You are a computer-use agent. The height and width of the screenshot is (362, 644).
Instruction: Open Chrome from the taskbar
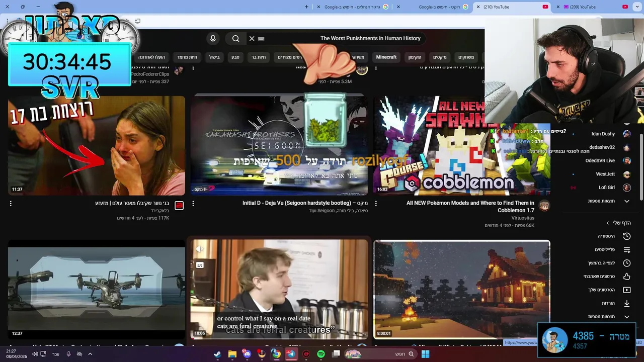(276, 354)
